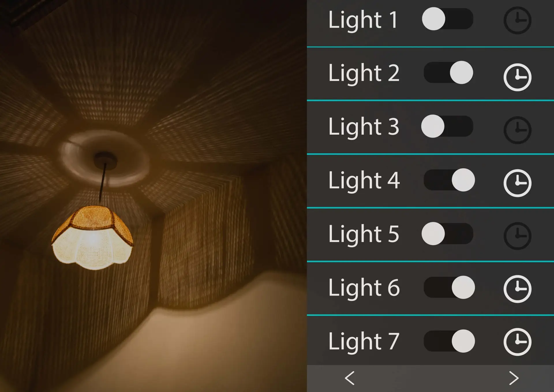
Task: Select the Light 1 label
Action: 364,20
